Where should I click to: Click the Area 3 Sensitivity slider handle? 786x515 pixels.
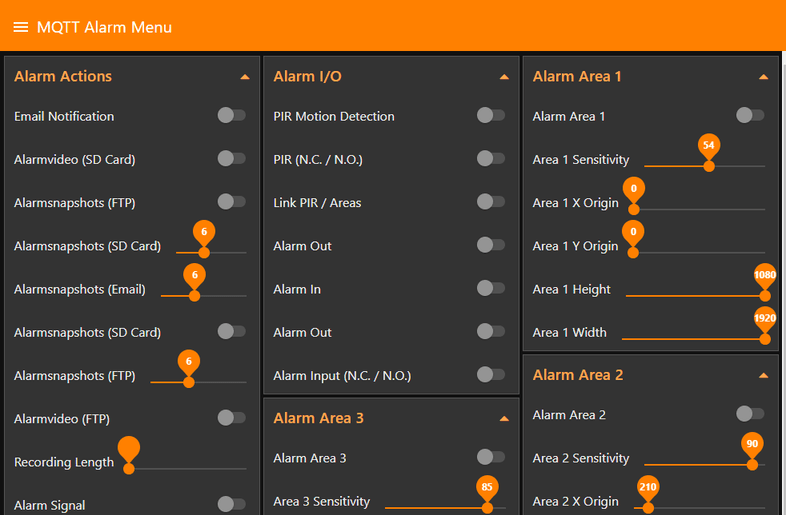[487, 507]
